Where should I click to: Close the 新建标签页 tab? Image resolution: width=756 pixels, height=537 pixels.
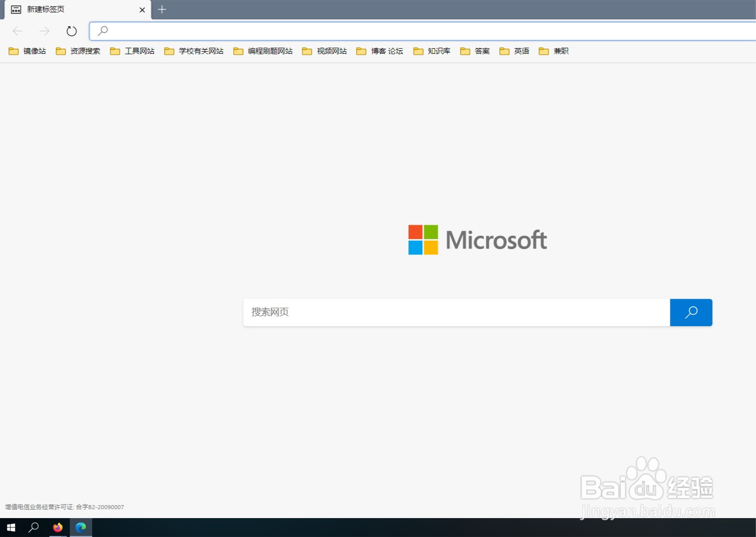[x=142, y=10]
